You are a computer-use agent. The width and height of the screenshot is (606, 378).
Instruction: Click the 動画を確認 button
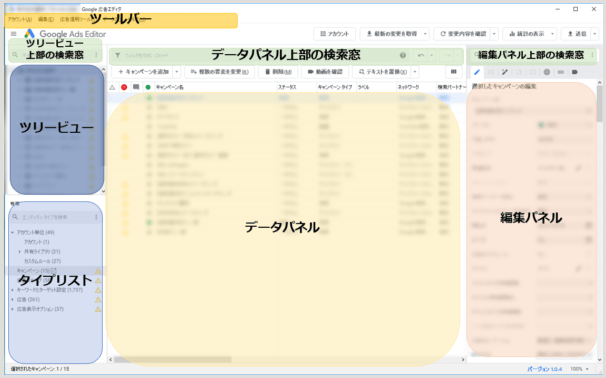click(325, 72)
